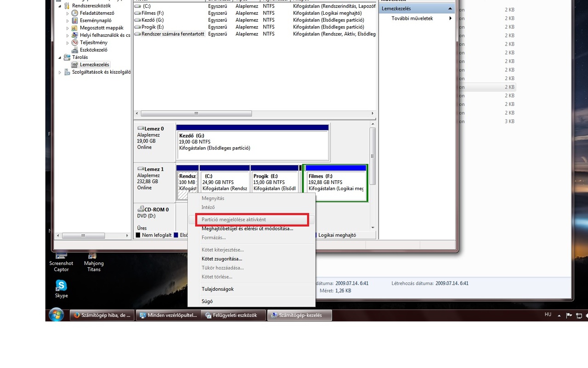Switch to Minden vezérlőpultelem taskbar button
Screen dimensions: 588x368
[168, 315]
